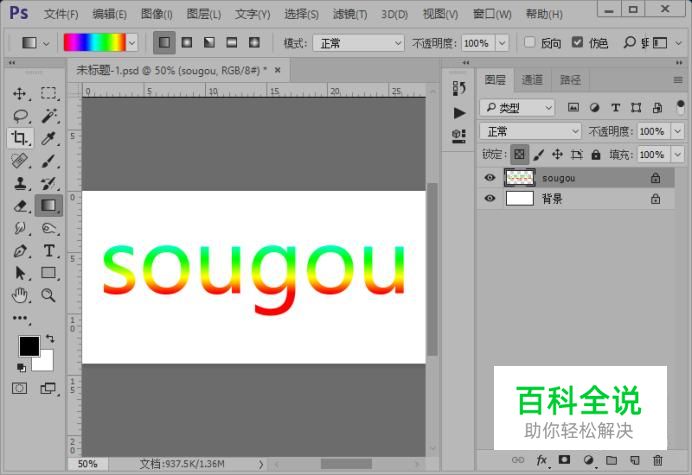Image resolution: width=692 pixels, height=475 pixels.
Task: Select the Magic Wand tool
Action: pyautogui.click(x=49, y=116)
